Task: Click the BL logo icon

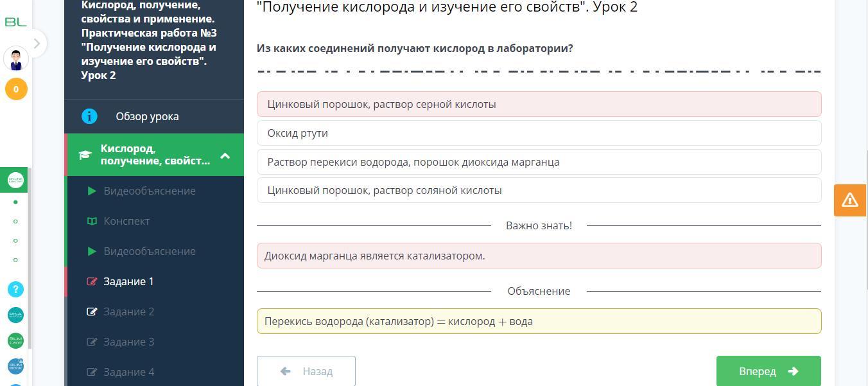Action: click(x=15, y=22)
